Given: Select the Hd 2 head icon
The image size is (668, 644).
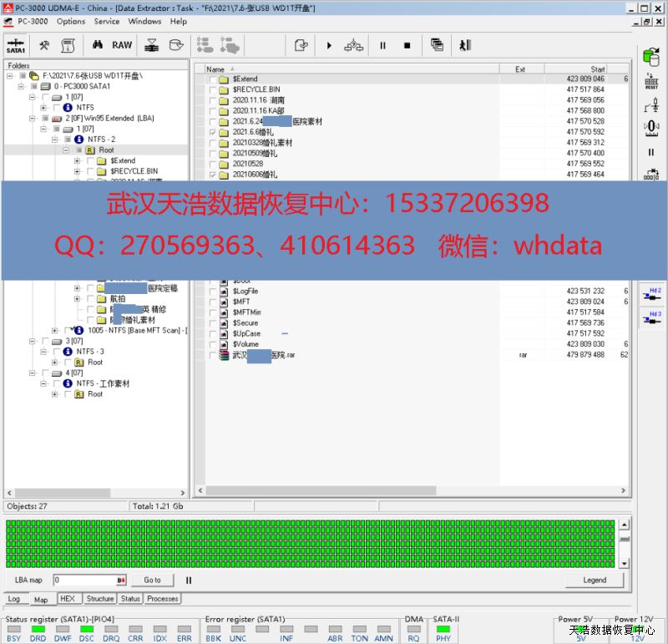Looking at the screenshot, I should tap(652, 293).
